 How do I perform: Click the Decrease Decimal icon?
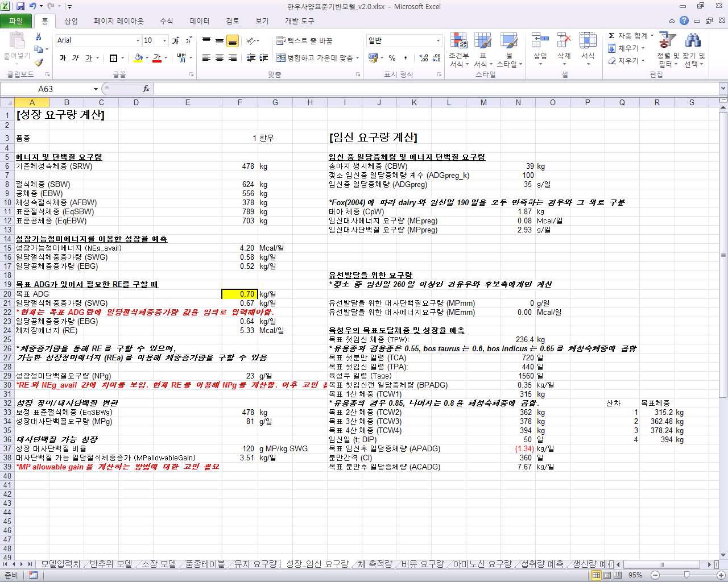[x=437, y=58]
